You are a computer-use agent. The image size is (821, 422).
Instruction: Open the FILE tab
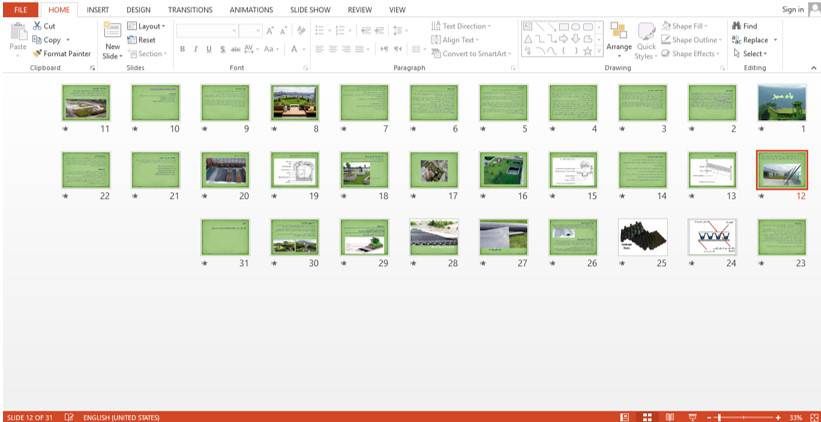[20, 10]
